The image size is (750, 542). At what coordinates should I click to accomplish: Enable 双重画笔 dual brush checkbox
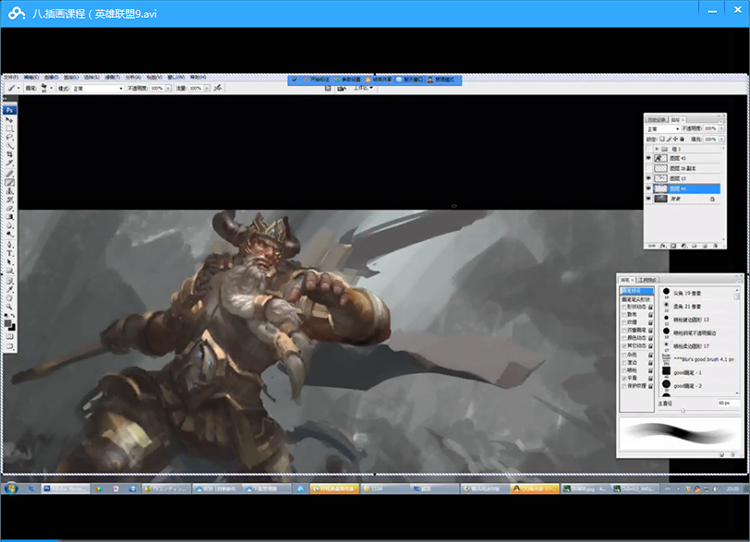click(624, 330)
